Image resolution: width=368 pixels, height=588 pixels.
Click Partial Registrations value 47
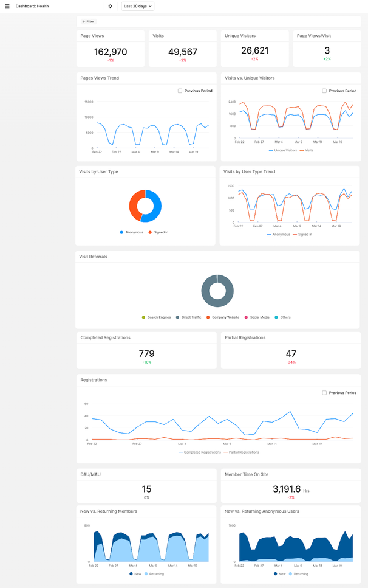(x=291, y=354)
